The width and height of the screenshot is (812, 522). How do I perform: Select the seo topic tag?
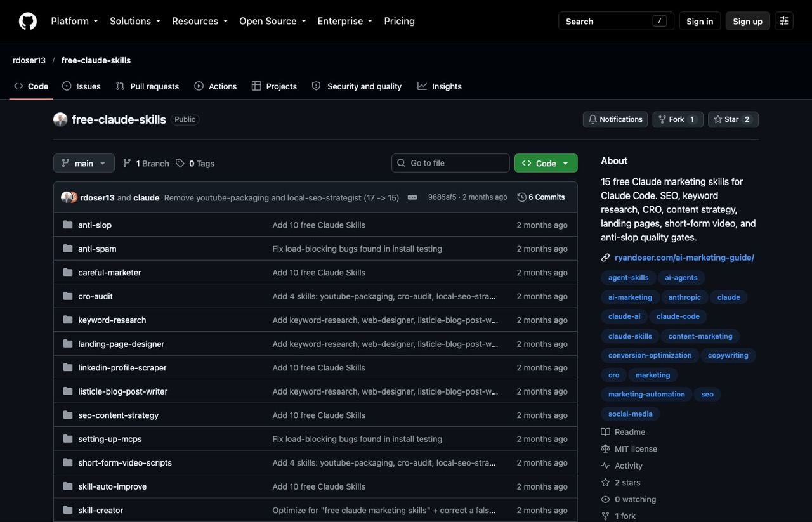click(707, 395)
